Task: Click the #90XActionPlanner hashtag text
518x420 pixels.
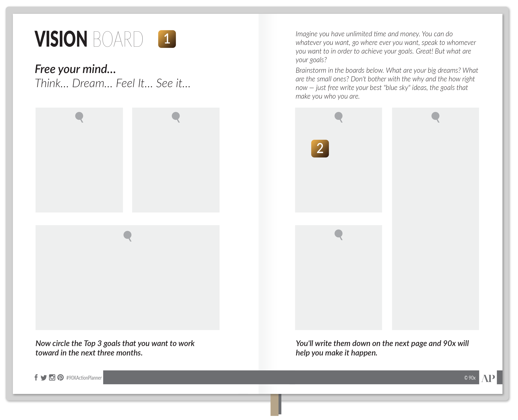Action: pyautogui.click(x=84, y=378)
